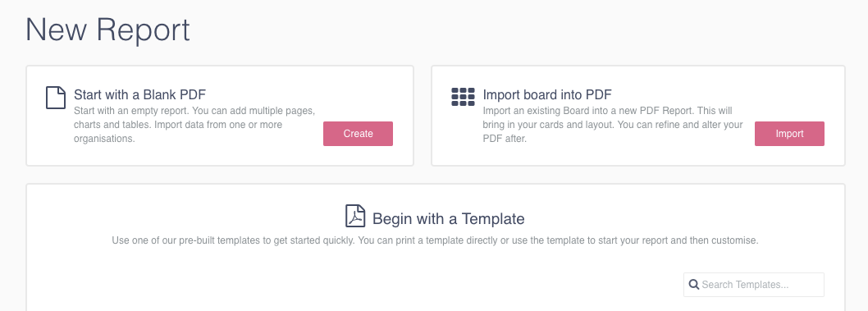Viewport: 868px width, 311px height.
Task: Click the pre-built templates description line
Action: [x=435, y=240]
